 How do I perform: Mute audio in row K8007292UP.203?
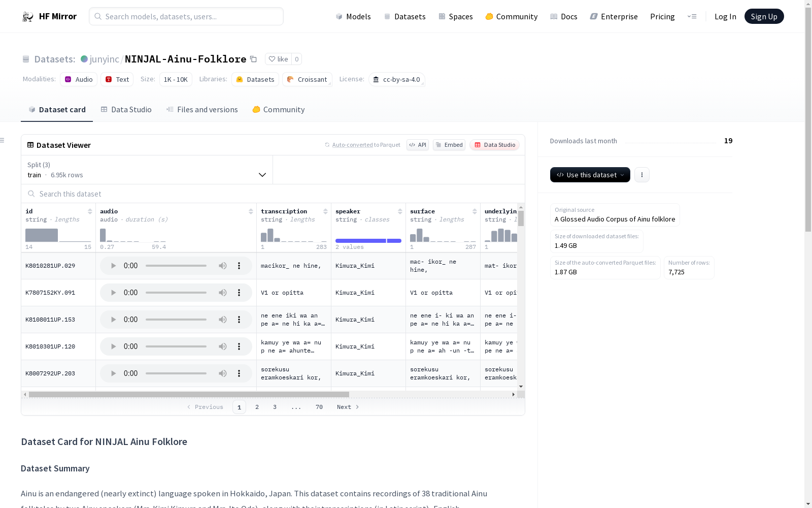point(223,373)
